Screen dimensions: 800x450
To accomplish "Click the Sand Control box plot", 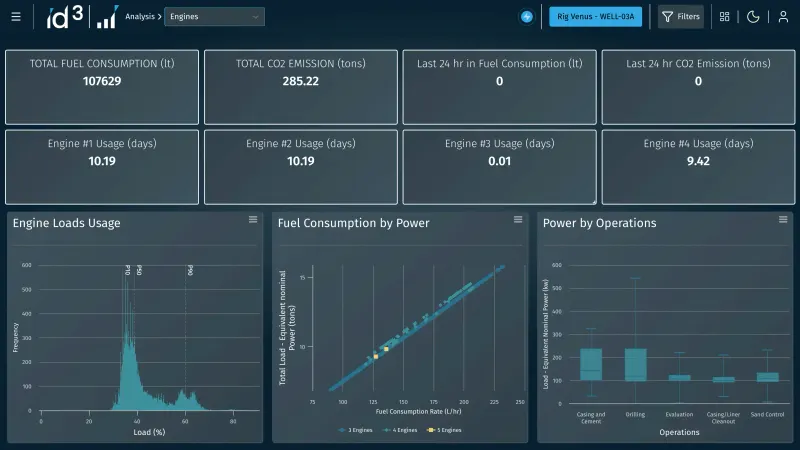I will tap(768, 377).
